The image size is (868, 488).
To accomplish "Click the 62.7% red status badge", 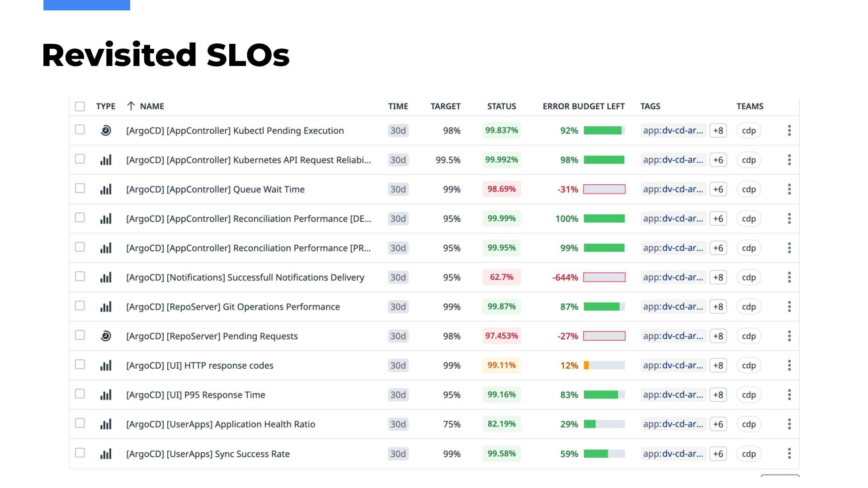I will pos(501,277).
